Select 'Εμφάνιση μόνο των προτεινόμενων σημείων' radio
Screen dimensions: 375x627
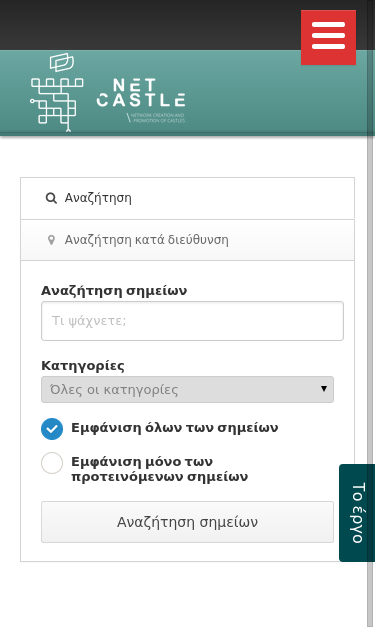tap(52, 463)
